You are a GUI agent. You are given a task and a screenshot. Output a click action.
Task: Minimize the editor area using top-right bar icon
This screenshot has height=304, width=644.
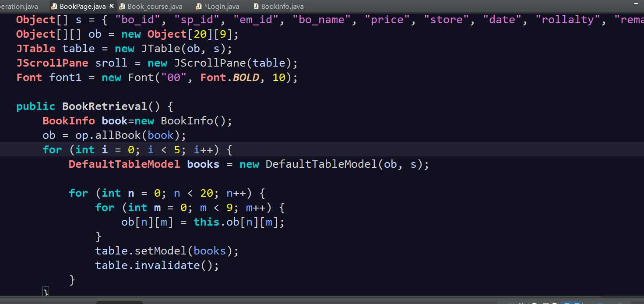click(x=635, y=4)
